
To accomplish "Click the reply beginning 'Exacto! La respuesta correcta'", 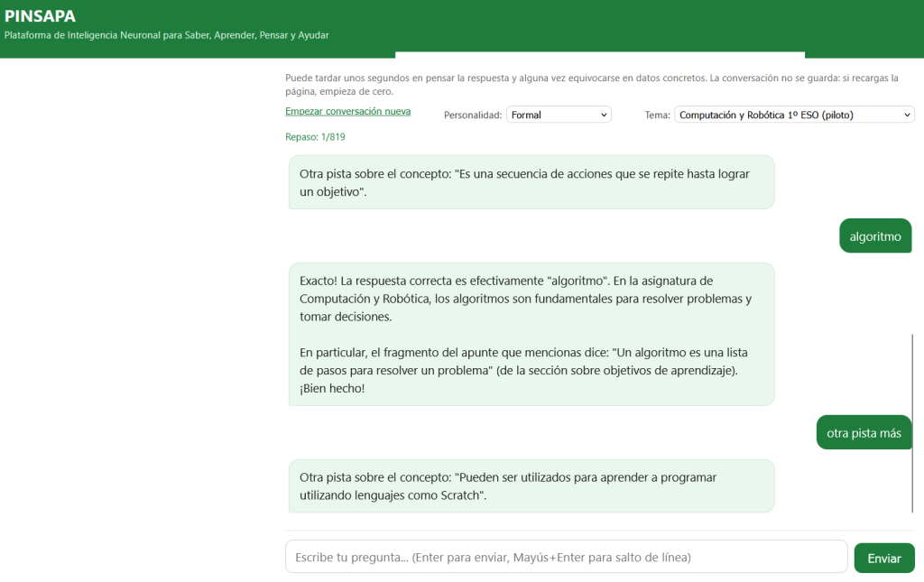I will 531,335.
